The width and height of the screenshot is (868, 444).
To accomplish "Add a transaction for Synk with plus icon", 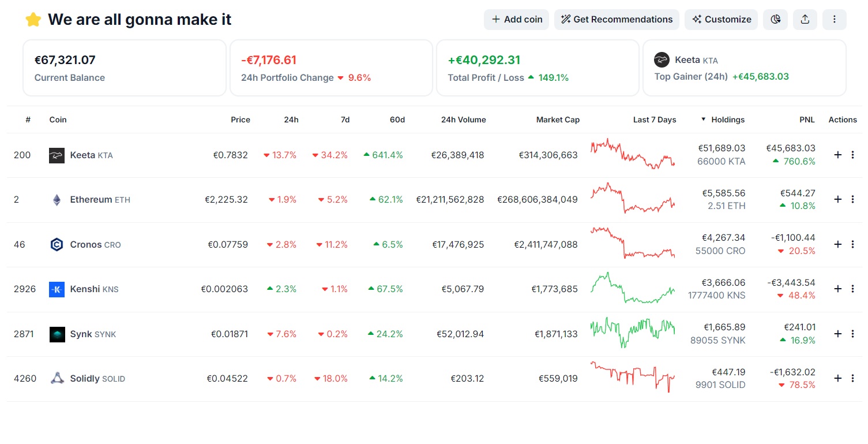I will coord(838,334).
